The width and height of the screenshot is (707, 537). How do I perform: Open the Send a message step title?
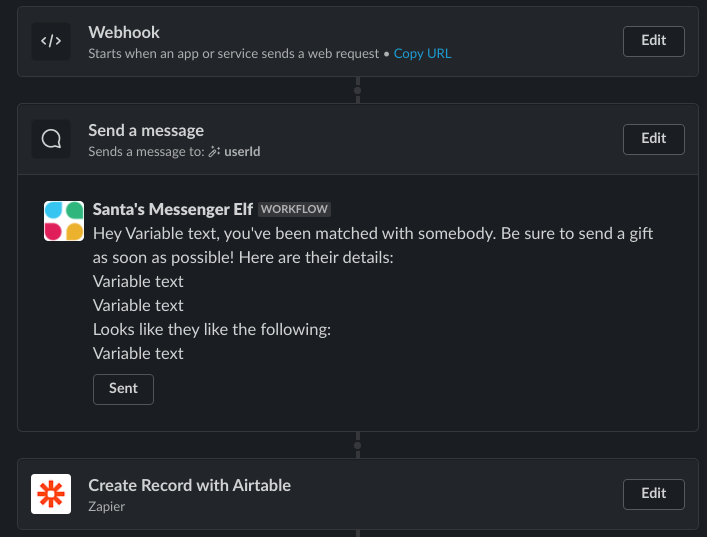(x=146, y=130)
